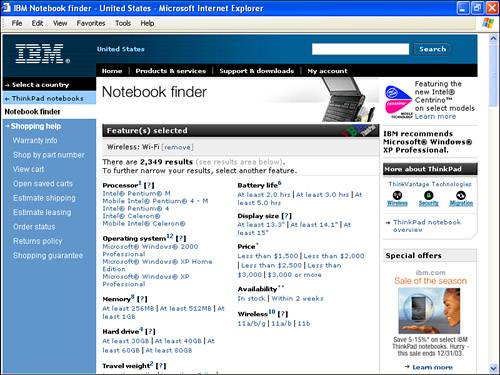Open Display size [?] help link
500x375 pixels.
click(x=287, y=216)
